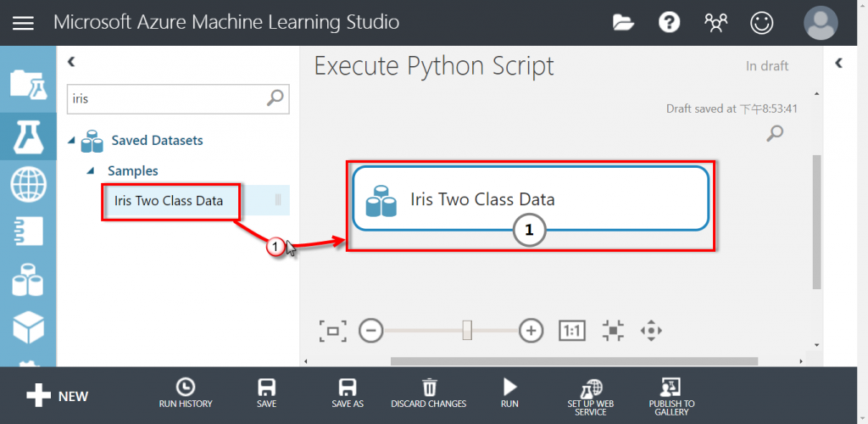Screen dimensions: 868x424
Task: Click the smiley feedback icon
Action: point(761,23)
